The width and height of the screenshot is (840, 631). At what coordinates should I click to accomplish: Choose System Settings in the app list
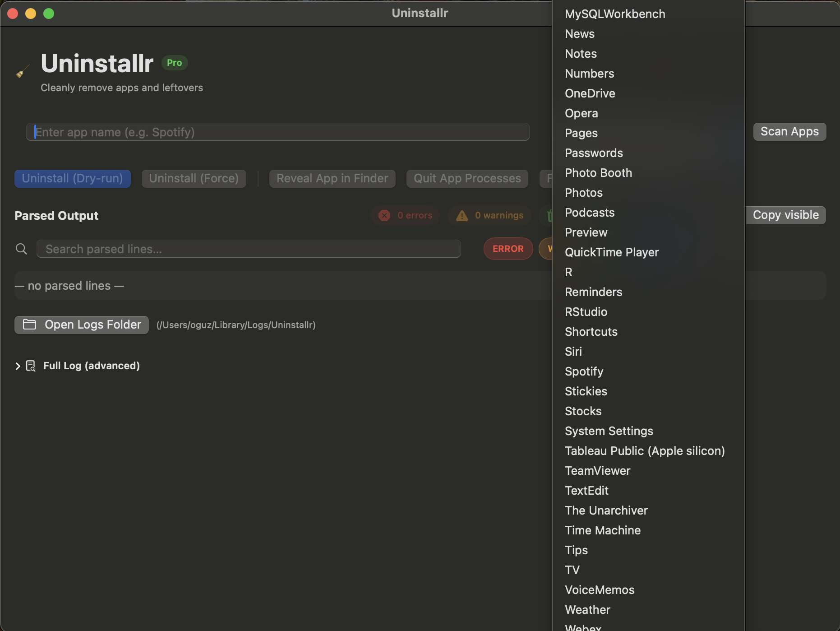tap(609, 431)
